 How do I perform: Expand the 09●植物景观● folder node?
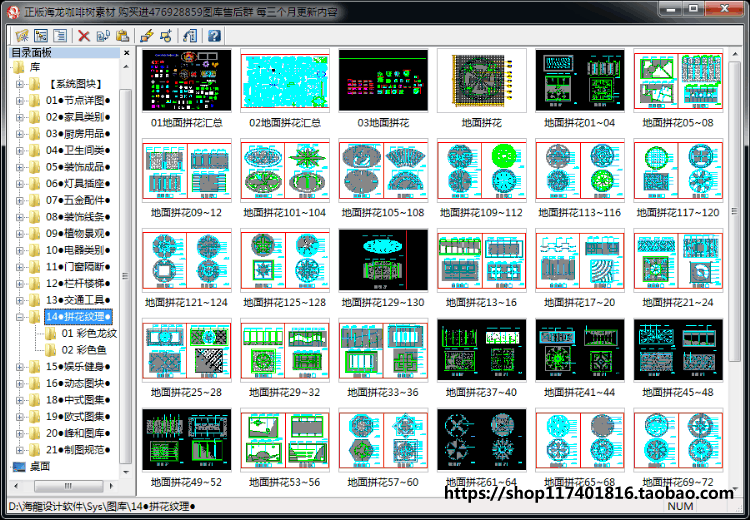point(20,234)
